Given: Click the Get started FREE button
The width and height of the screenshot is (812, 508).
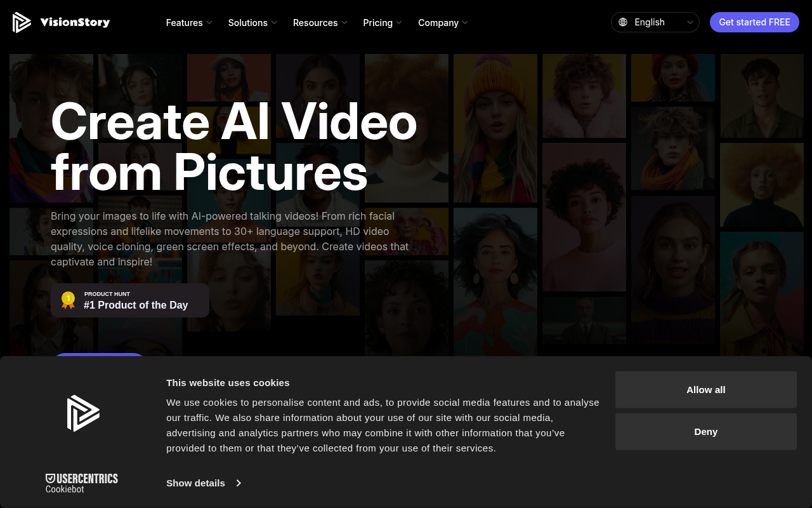Looking at the screenshot, I should tap(754, 22).
